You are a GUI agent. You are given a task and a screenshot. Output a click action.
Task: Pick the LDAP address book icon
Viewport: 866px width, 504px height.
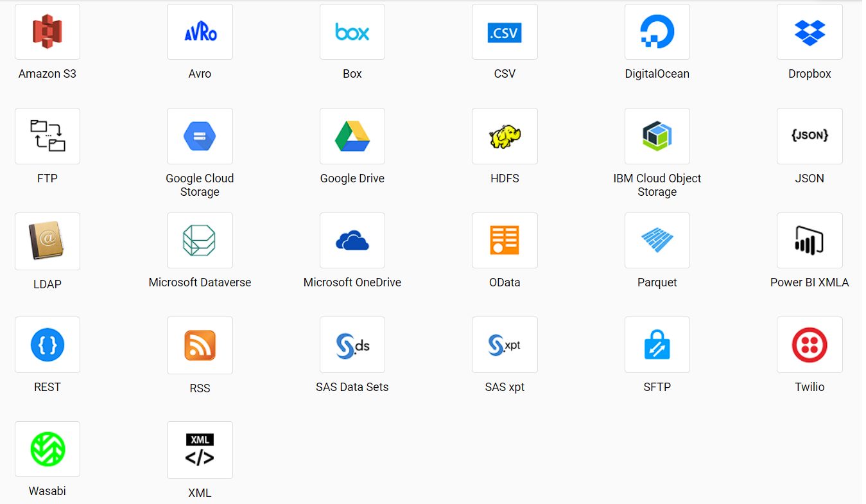[48, 241]
